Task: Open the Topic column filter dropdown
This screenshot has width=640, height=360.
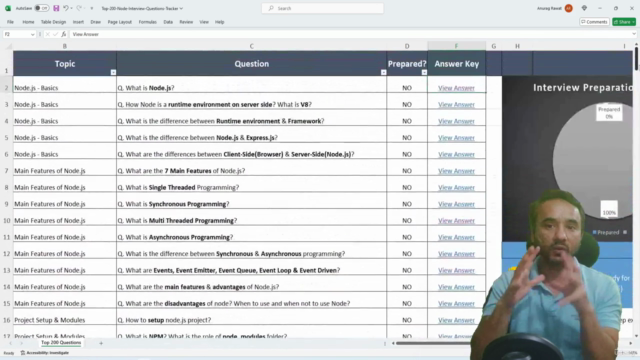Action: click(113, 72)
